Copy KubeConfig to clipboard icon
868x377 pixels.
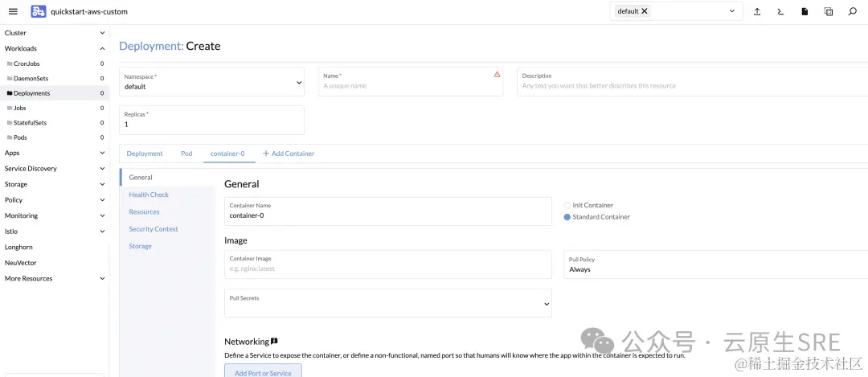(x=828, y=11)
